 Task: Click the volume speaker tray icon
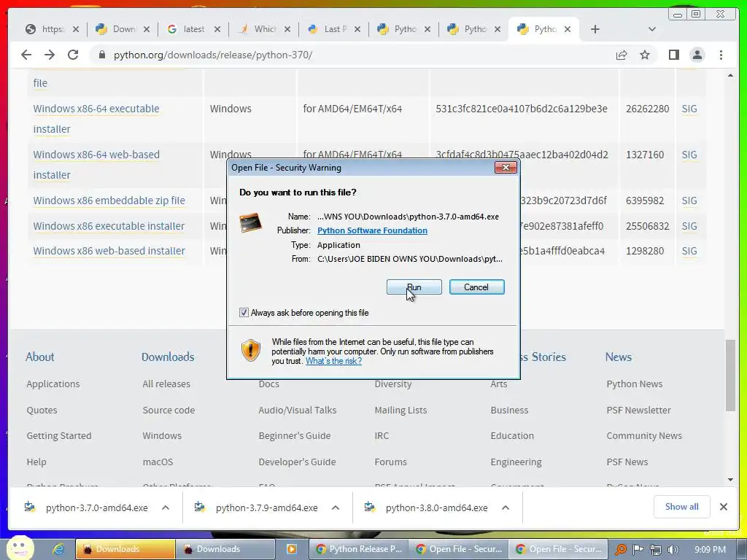[x=673, y=550]
